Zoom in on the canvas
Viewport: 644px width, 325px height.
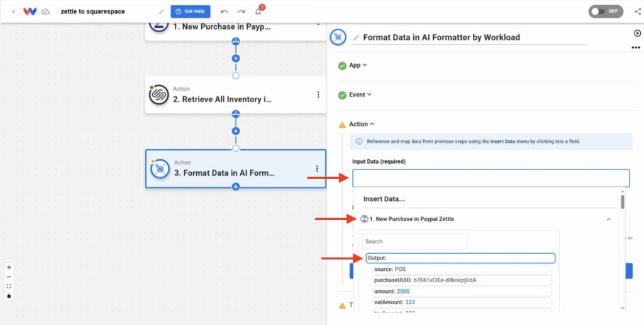9,268
